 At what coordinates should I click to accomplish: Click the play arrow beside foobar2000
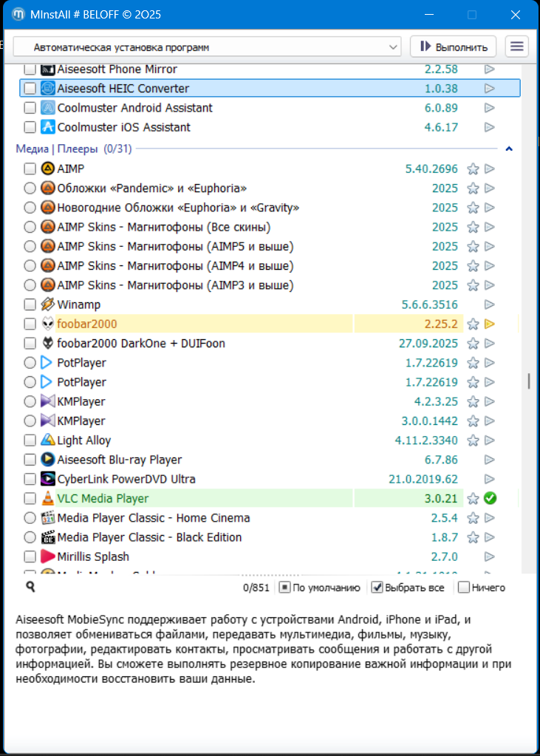coord(489,324)
